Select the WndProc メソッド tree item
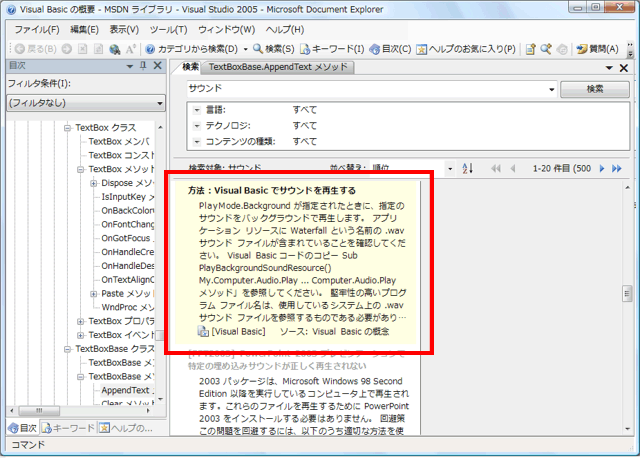 127,307
